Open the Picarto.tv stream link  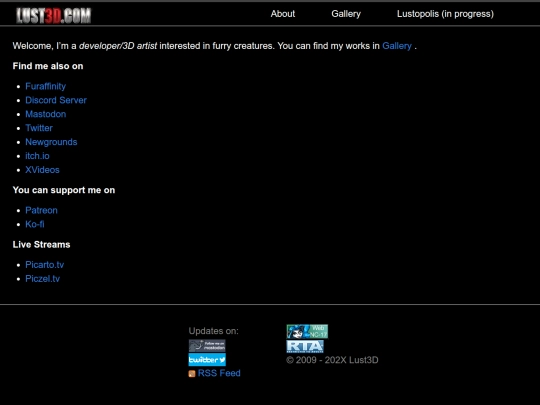tap(44, 265)
